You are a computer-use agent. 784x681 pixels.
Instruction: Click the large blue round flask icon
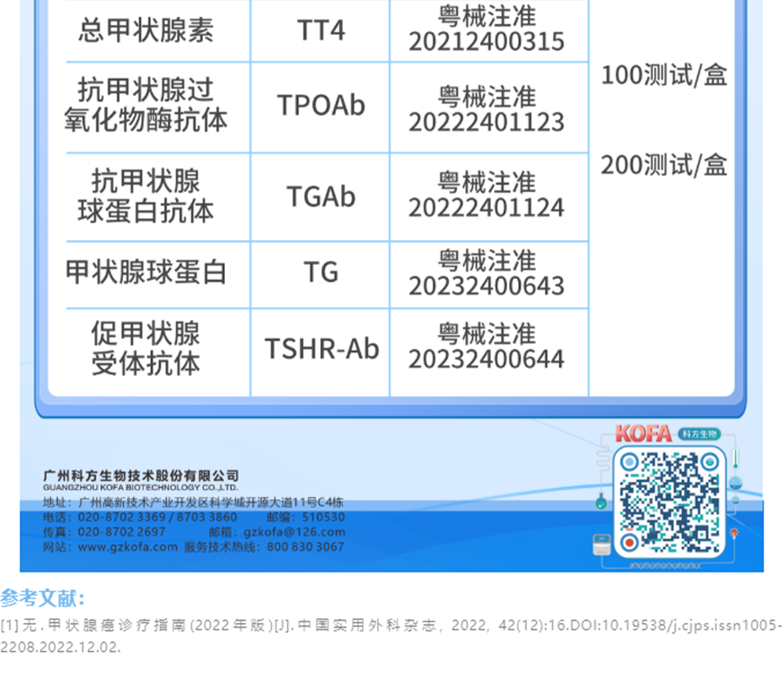coord(735,484)
